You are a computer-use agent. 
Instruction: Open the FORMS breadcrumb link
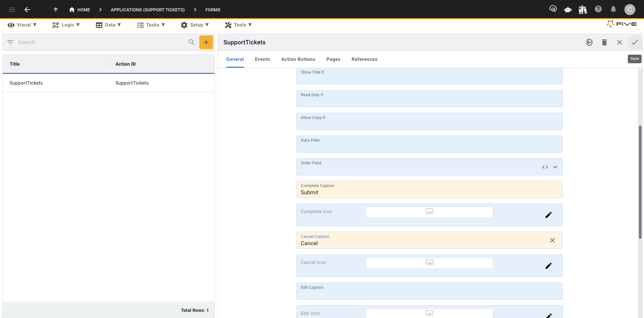[x=213, y=10]
